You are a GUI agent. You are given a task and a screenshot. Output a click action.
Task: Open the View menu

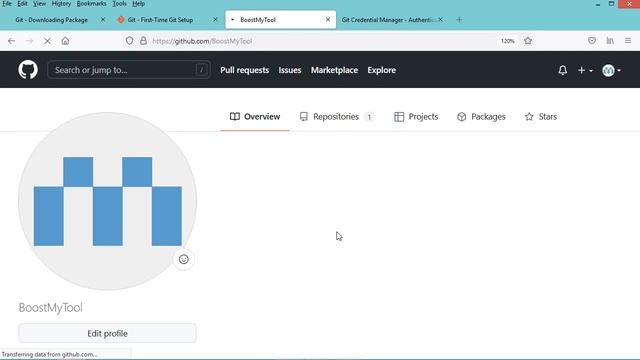click(40, 4)
